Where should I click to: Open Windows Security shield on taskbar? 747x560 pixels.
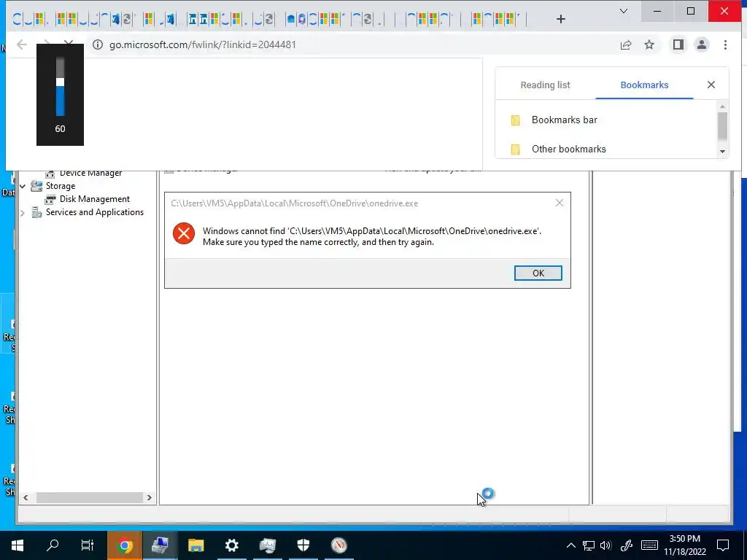pos(303,545)
